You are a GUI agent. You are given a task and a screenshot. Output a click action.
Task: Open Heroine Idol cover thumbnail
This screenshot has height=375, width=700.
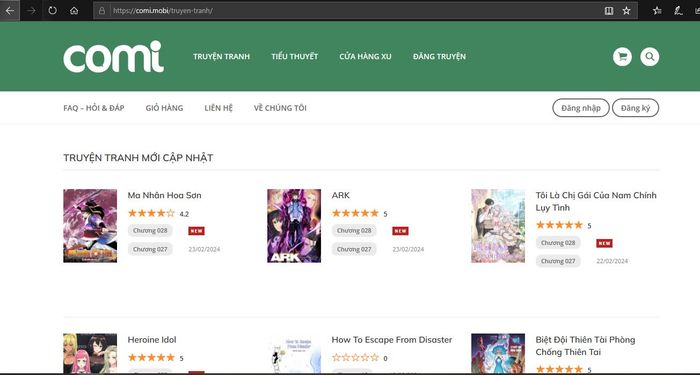90,354
